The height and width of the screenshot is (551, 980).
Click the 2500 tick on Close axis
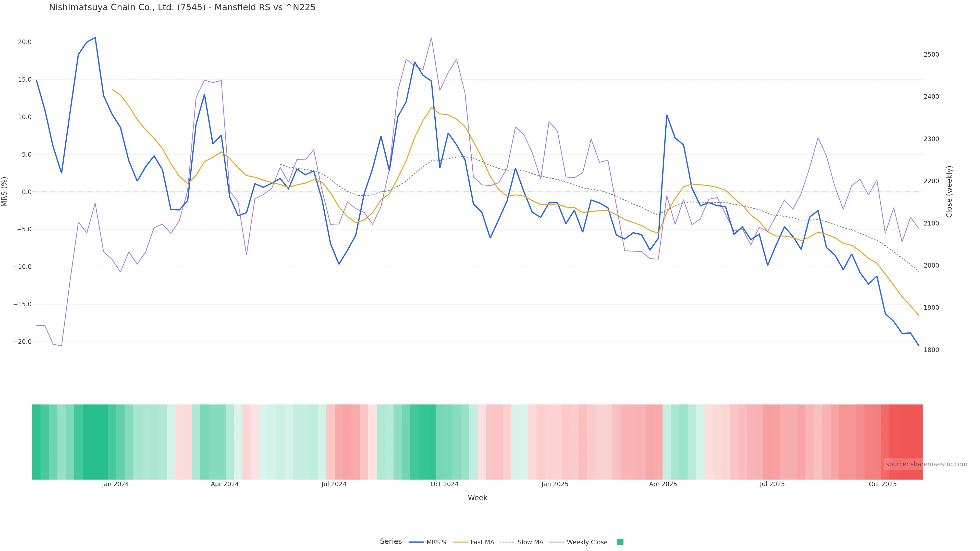click(931, 55)
